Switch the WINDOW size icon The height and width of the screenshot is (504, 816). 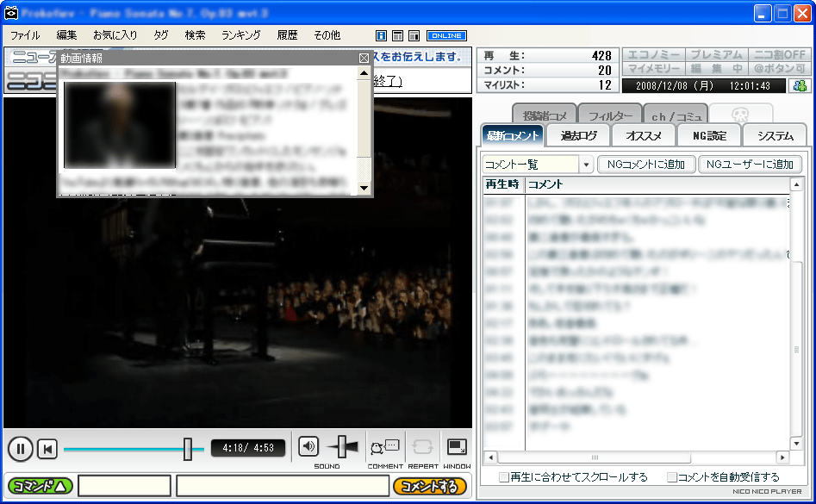[457, 446]
